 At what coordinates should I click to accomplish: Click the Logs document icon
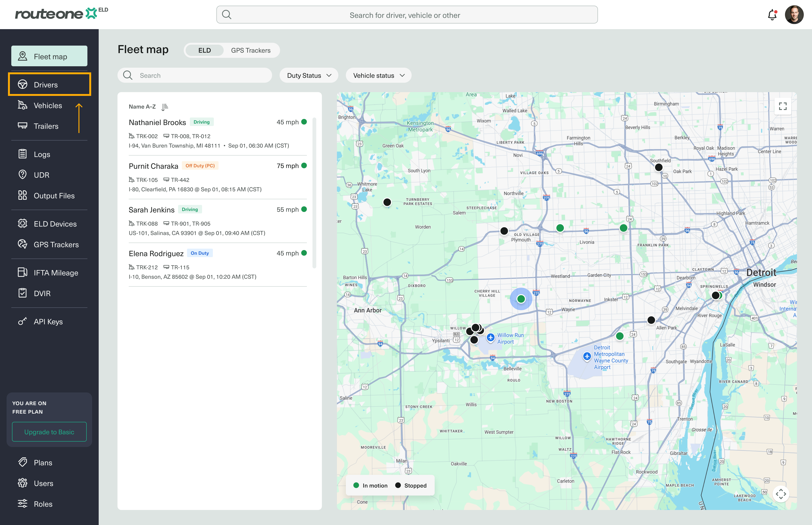click(23, 154)
